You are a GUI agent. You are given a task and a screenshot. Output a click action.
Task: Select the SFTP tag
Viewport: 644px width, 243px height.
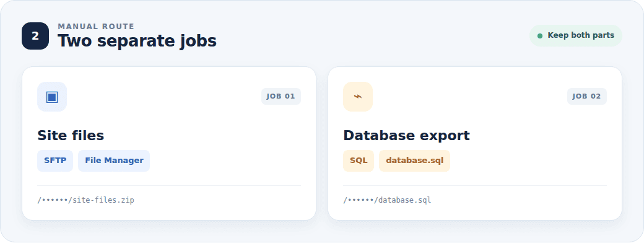point(55,161)
